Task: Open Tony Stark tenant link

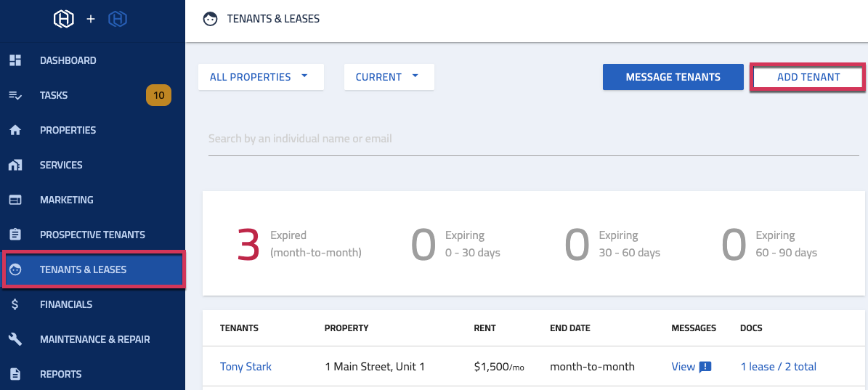Action: [246, 367]
